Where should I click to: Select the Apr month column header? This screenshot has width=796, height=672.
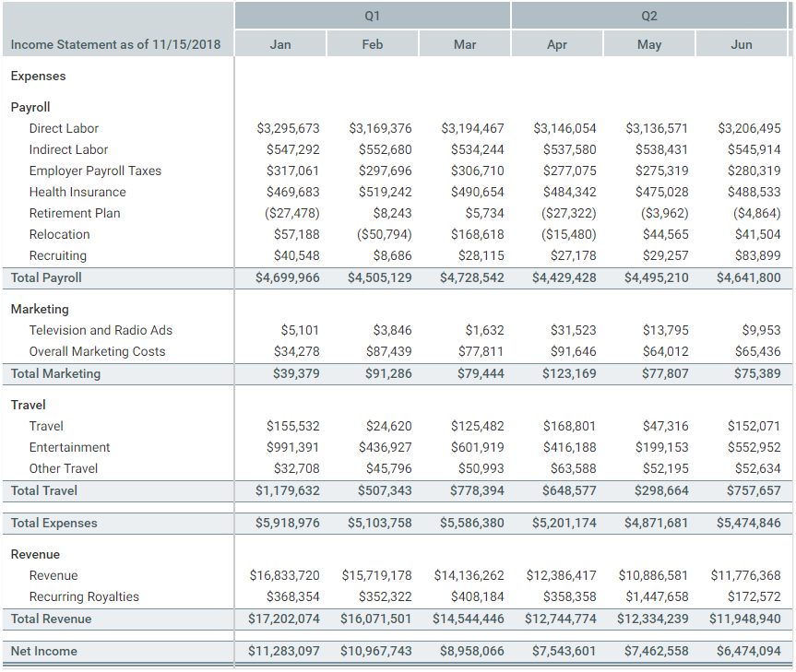click(556, 44)
